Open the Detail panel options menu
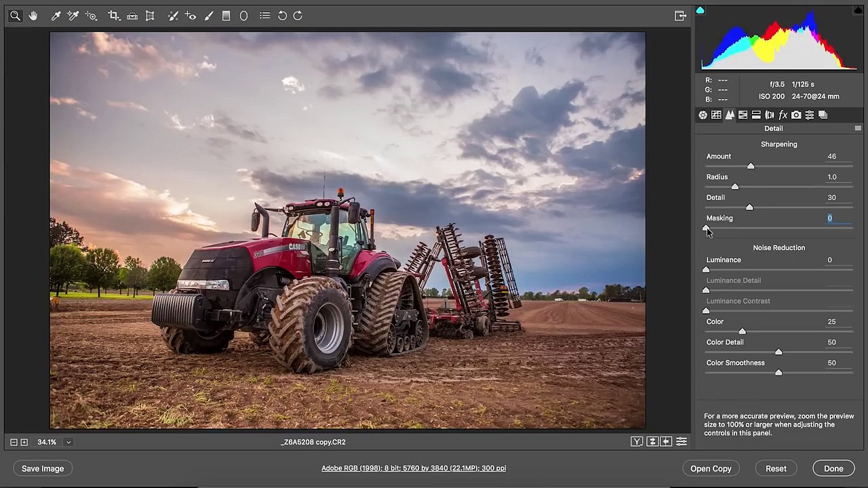This screenshot has height=488, width=868. 858,128
